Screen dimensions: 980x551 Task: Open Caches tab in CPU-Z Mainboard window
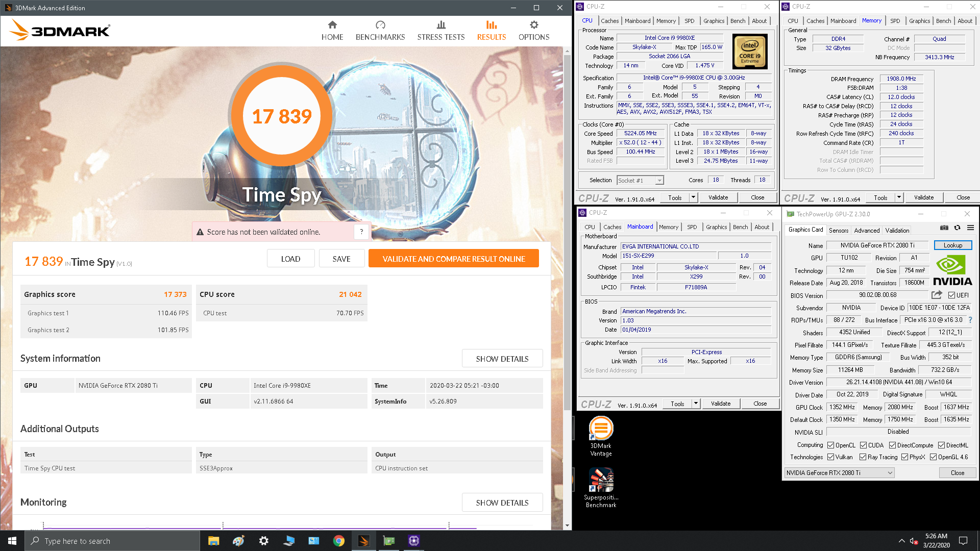pos(612,227)
